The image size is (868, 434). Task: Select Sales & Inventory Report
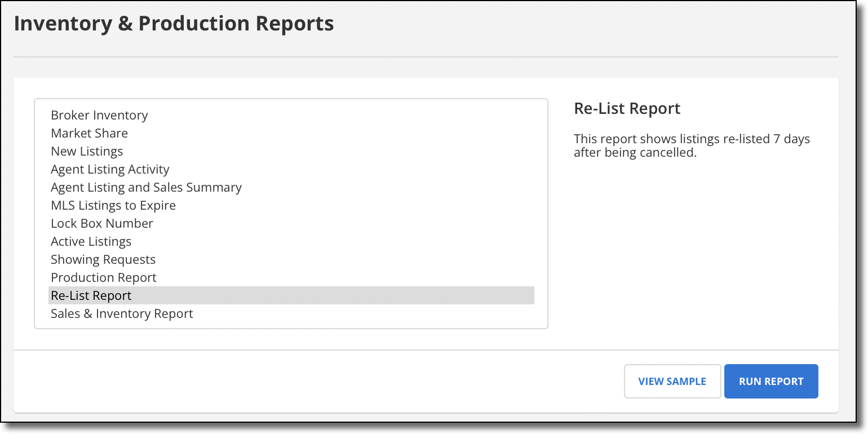click(x=291, y=313)
